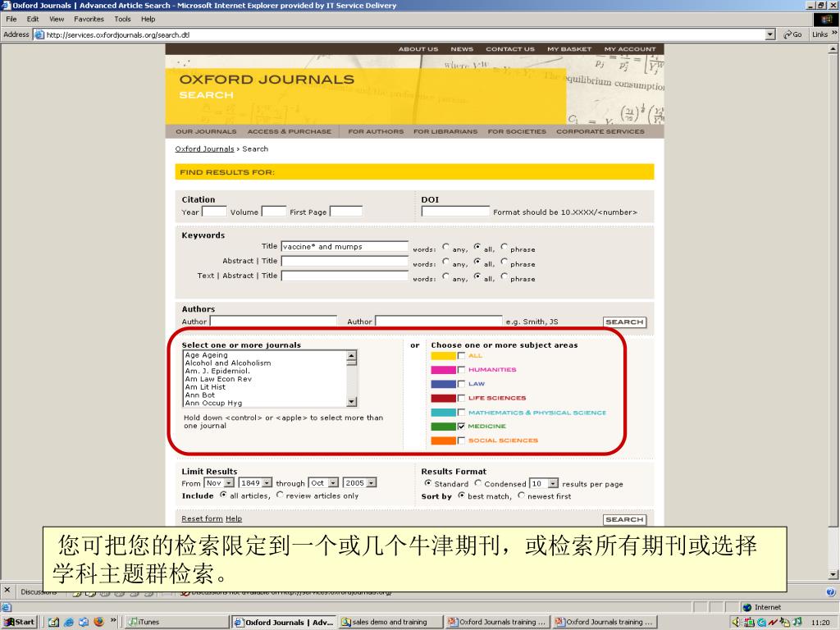Click the Start button
This screenshot has height=630, width=840.
point(20,622)
